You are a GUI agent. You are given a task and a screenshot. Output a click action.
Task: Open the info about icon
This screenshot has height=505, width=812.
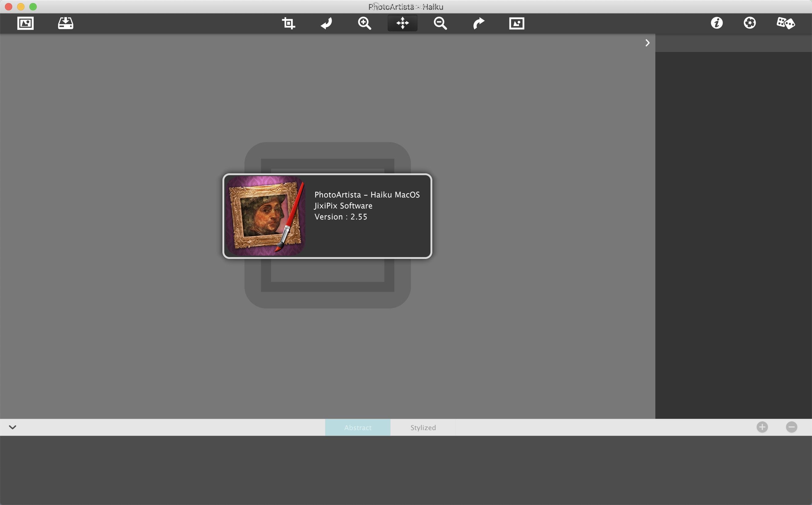(x=717, y=23)
